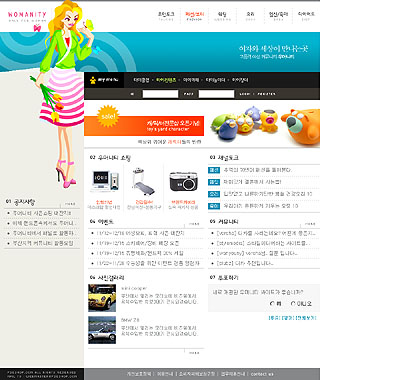Viewport: 400px width, 380px height.
Task: Click the REGISTER link
Action: point(266,94)
